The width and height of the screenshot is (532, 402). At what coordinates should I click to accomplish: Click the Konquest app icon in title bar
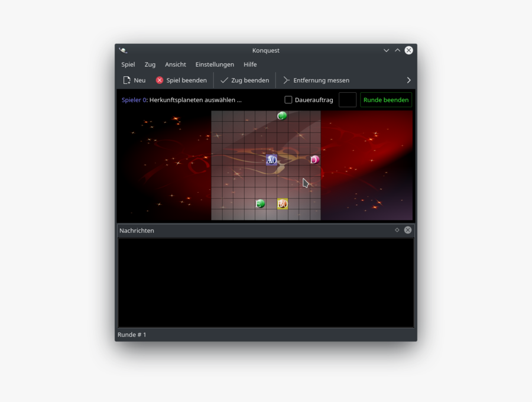coord(123,51)
